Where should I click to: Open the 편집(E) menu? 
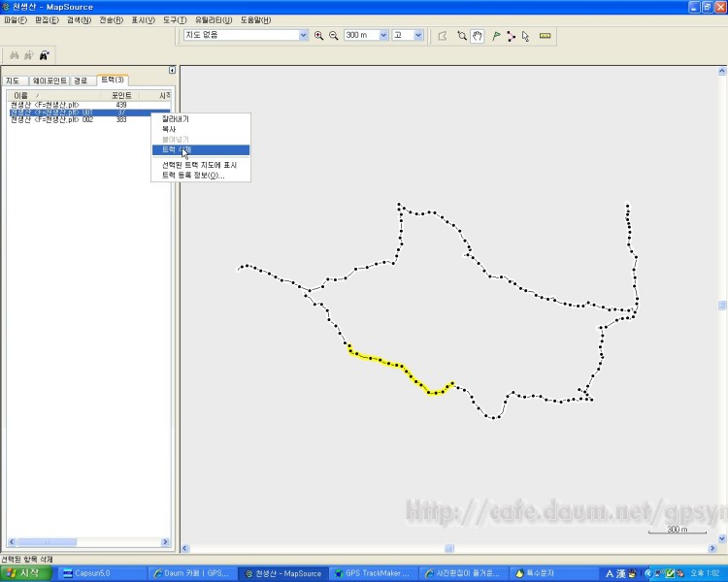pos(47,20)
